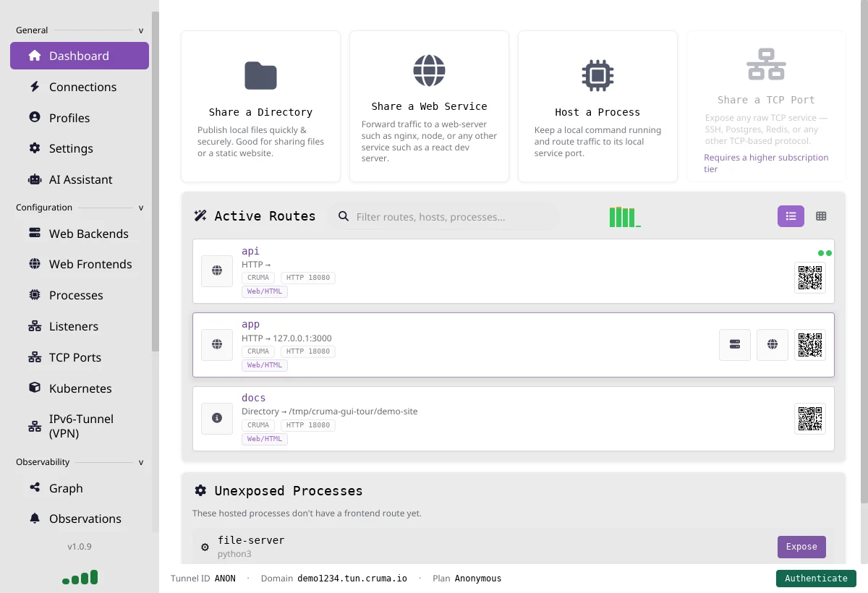Open Connections in the sidebar
The image size is (868, 593).
click(80, 87)
